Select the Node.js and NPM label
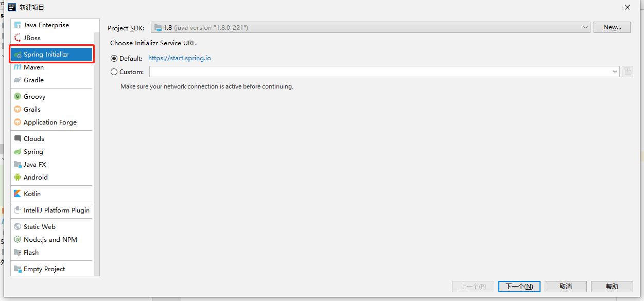The width and height of the screenshot is (644, 301). [50, 239]
